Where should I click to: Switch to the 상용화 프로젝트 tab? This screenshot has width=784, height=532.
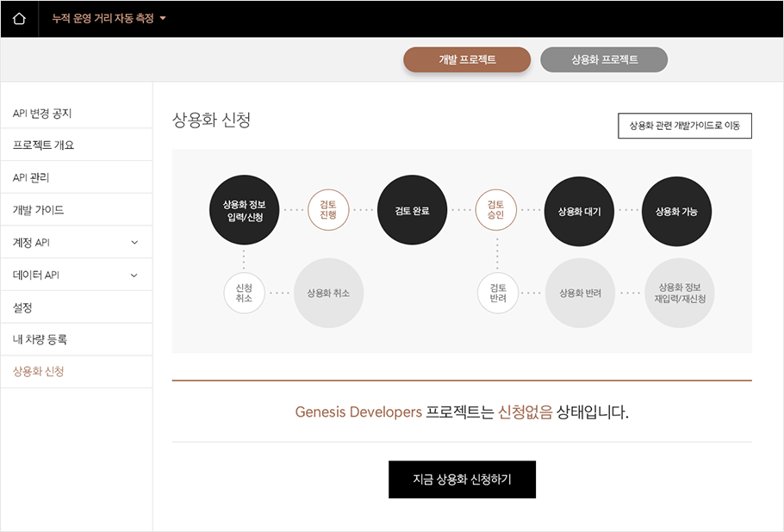603,59
